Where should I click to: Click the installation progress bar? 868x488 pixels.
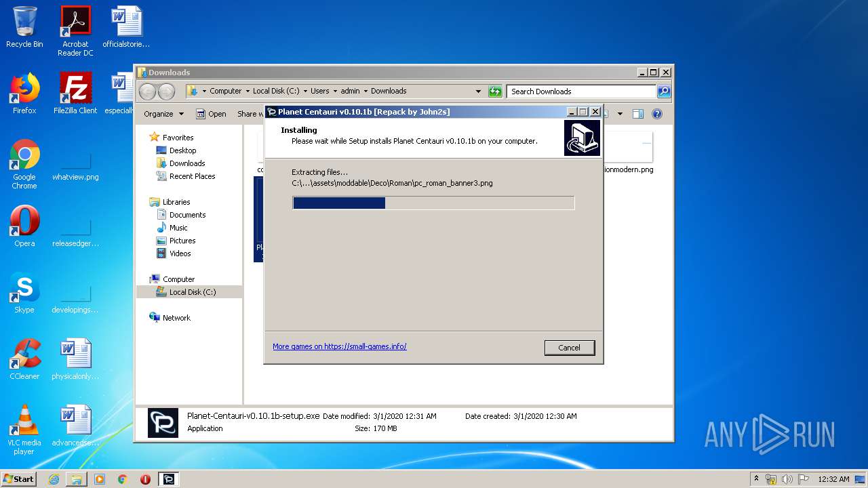point(433,203)
